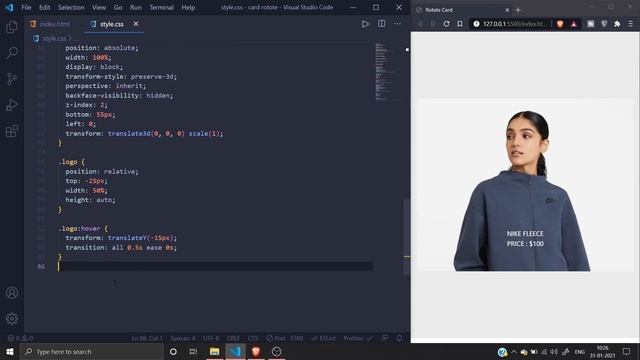Viewport: 640px width, 360px height.
Task: Open browser extensions puzzle icon
Action: coord(617,24)
